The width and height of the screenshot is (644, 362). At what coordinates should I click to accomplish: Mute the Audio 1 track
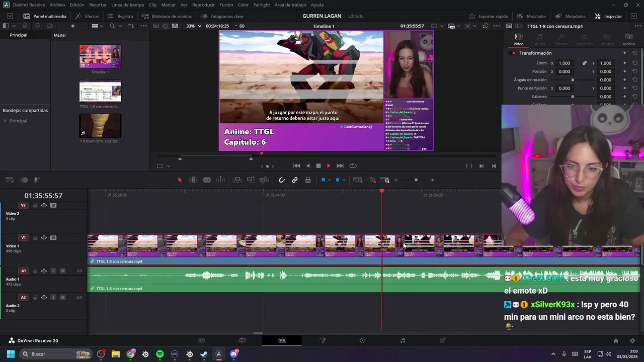62,271
